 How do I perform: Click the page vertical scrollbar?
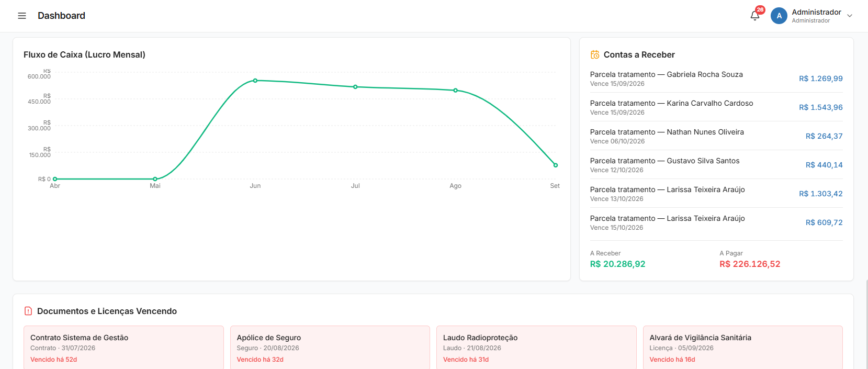pos(866,325)
